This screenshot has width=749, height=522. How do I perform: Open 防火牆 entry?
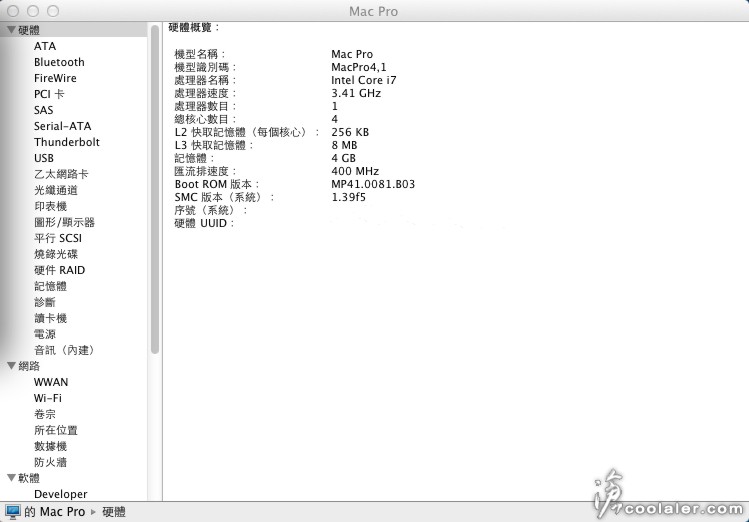[50, 462]
